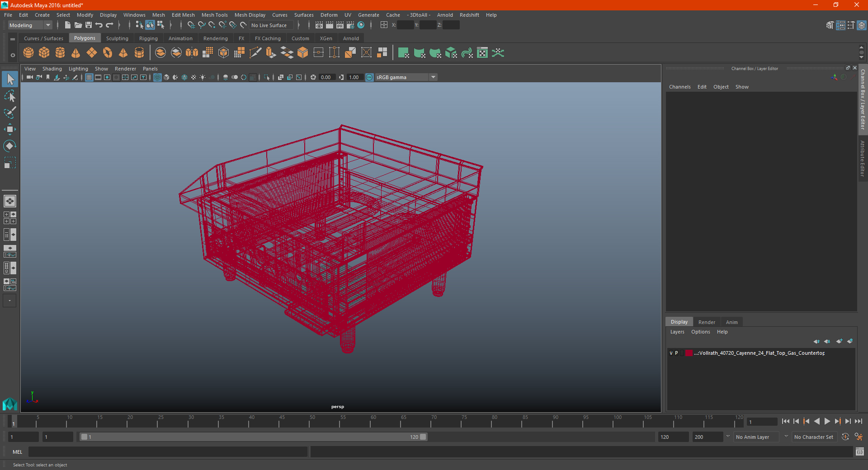Pick the Select tool arrow in toolbox
This screenshot has width=868, height=470.
click(x=10, y=79)
